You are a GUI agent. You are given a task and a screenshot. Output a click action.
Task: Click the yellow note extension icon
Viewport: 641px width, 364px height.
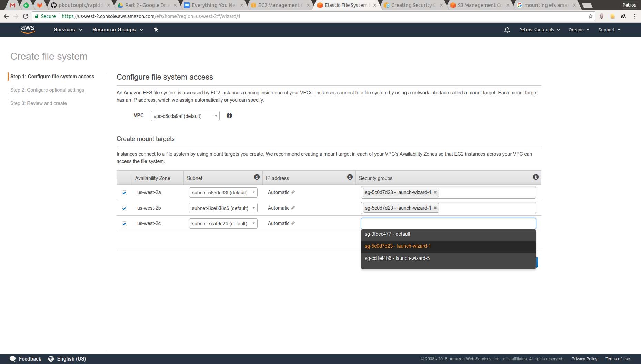pos(613,16)
